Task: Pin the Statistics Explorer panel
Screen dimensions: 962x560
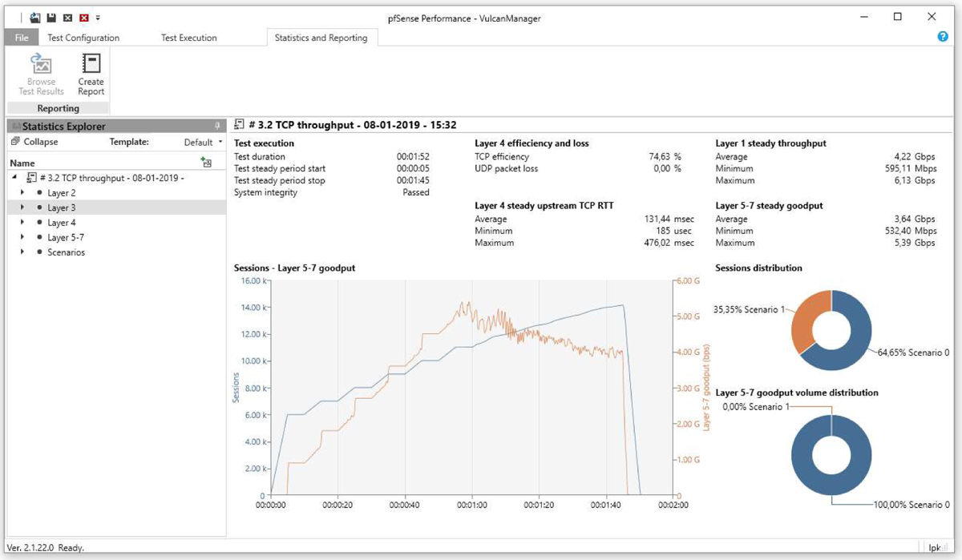Action: click(x=217, y=127)
